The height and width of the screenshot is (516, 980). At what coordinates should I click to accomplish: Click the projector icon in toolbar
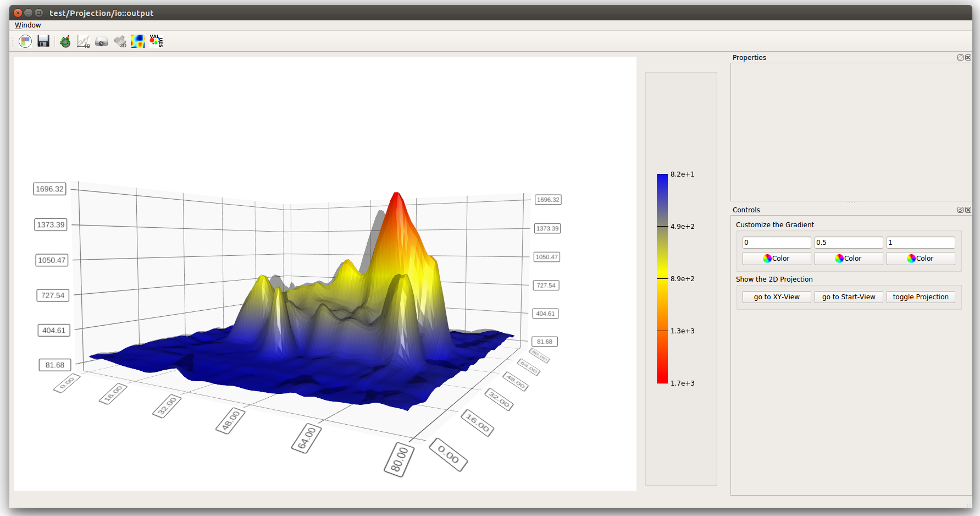(x=102, y=41)
